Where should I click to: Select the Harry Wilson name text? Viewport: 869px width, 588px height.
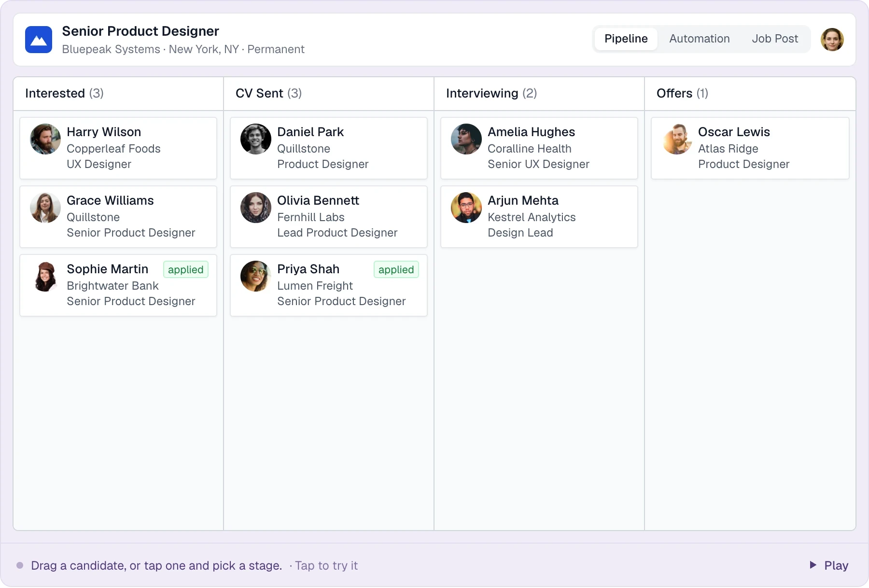pyautogui.click(x=104, y=132)
